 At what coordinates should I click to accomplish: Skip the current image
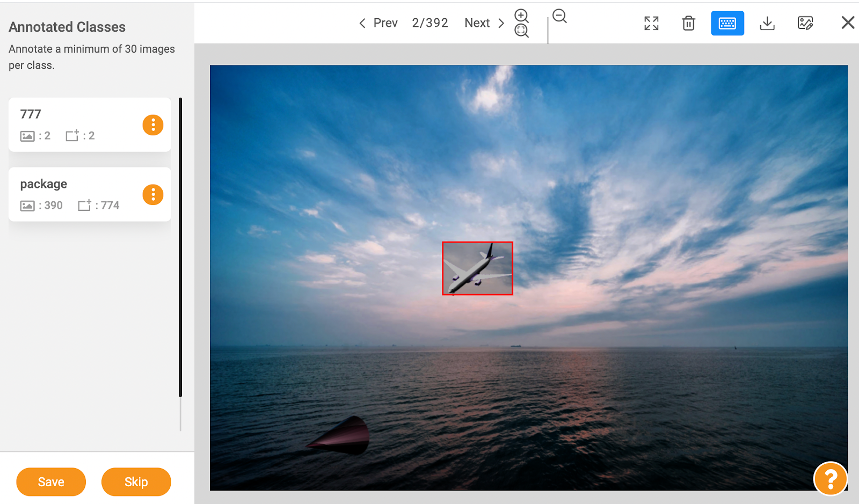coord(136,481)
